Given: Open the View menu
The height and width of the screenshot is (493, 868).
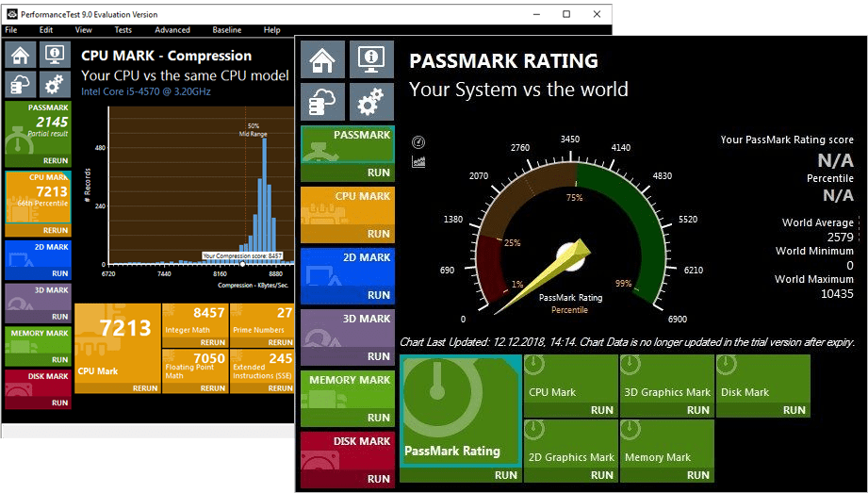Looking at the screenshot, I should pos(84,30).
